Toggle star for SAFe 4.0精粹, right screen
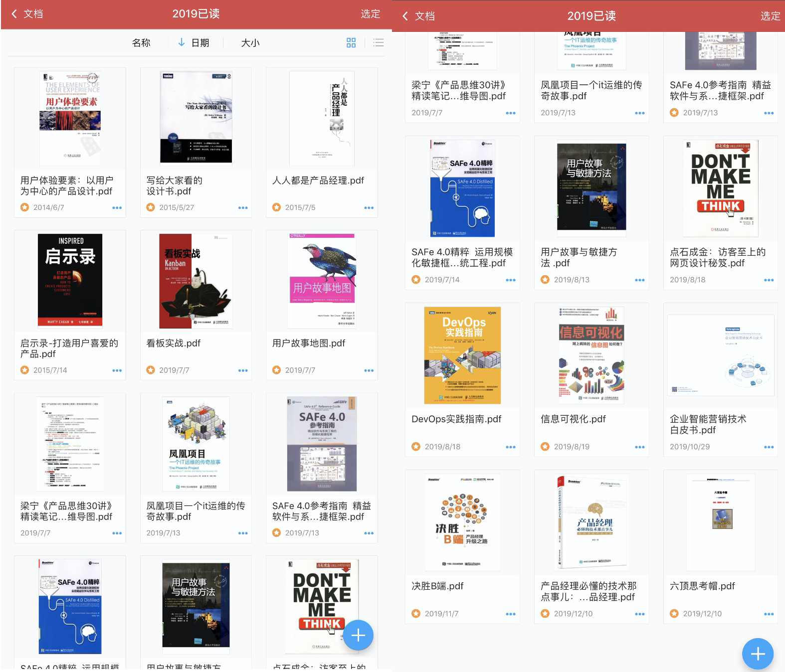785x672 pixels. [x=416, y=280]
